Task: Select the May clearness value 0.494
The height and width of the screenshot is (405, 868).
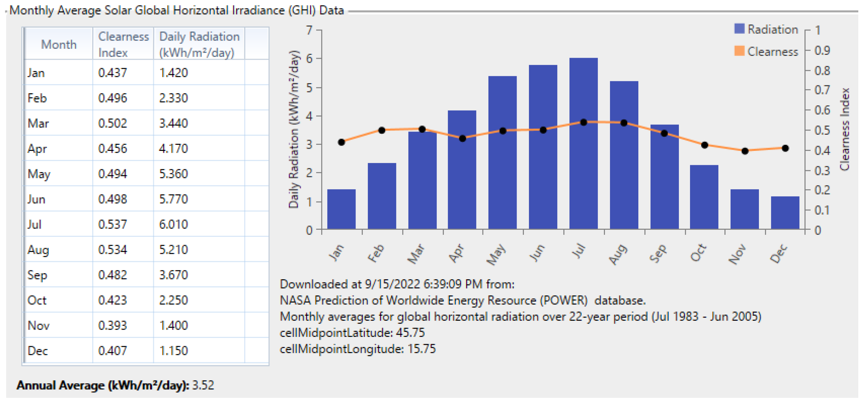Action: (x=113, y=174)
